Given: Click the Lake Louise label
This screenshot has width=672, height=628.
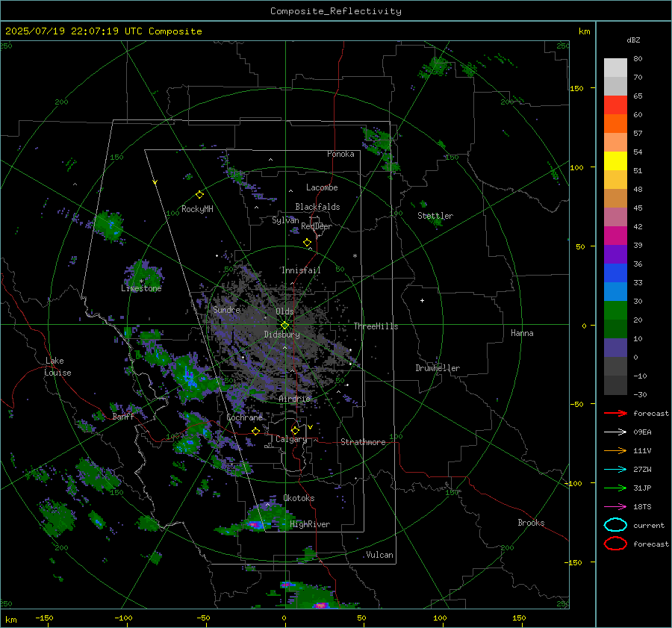Looking at the screenshot, I should pos(57,367).
